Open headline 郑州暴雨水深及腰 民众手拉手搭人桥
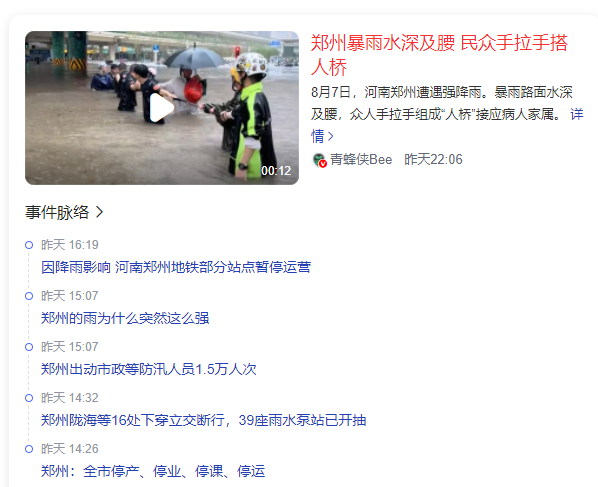 439,55
